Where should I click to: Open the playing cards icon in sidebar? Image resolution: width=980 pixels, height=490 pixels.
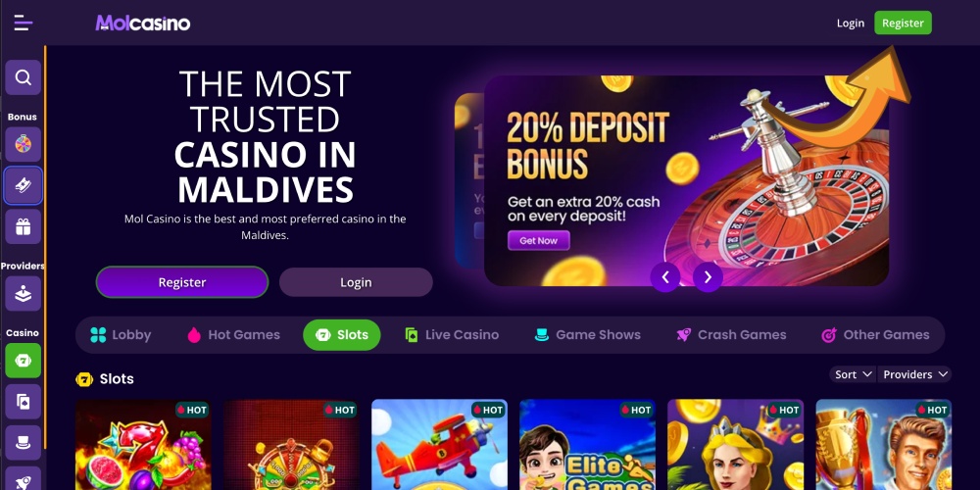(24, 401)
